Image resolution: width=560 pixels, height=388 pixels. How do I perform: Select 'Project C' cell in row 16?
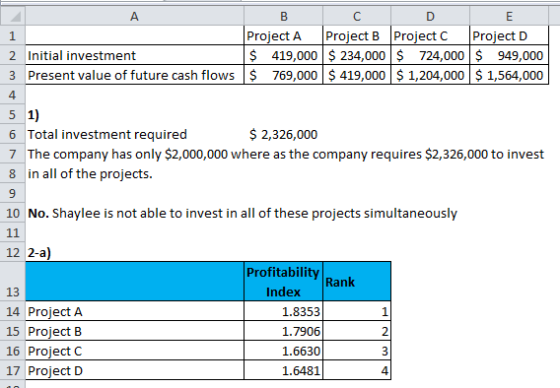135,350
